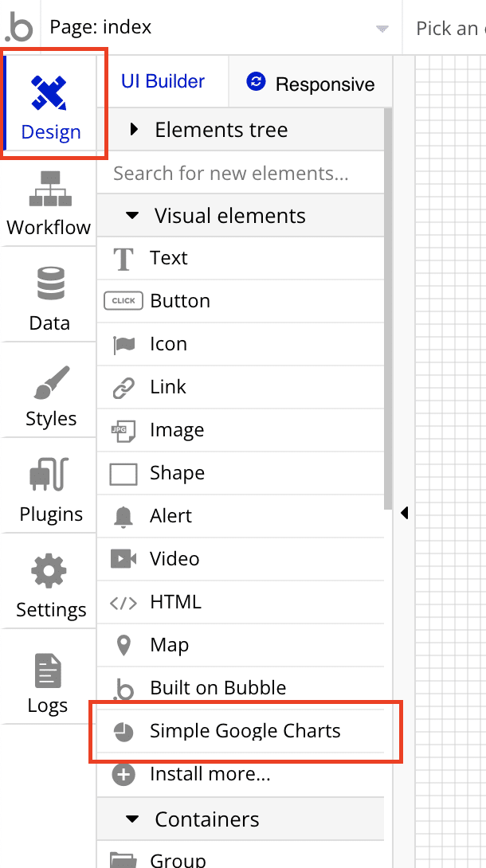Select the HTML element
Image resolution: width=486 pixels, height=868 pixels.
(x=241, y=602)
